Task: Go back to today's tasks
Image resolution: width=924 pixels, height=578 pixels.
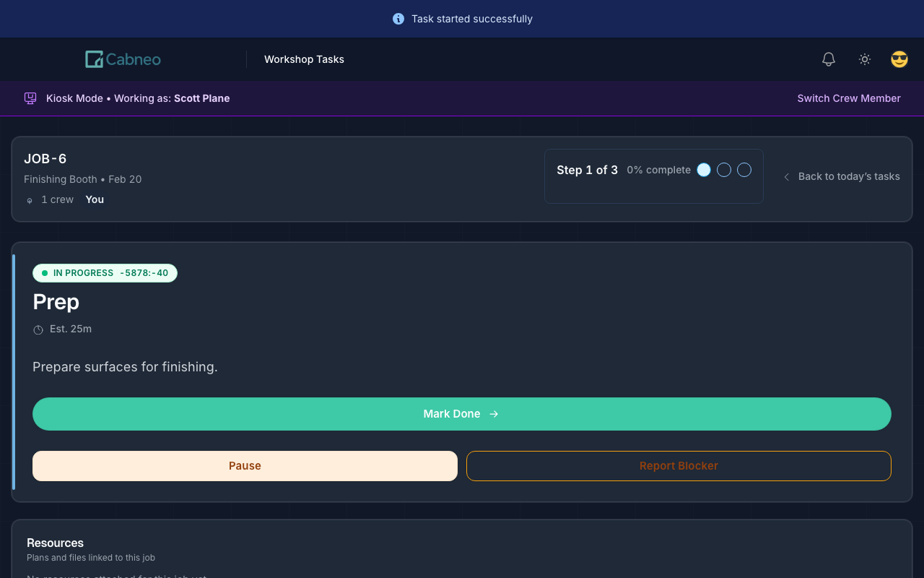Action: (x=848, y=176)
